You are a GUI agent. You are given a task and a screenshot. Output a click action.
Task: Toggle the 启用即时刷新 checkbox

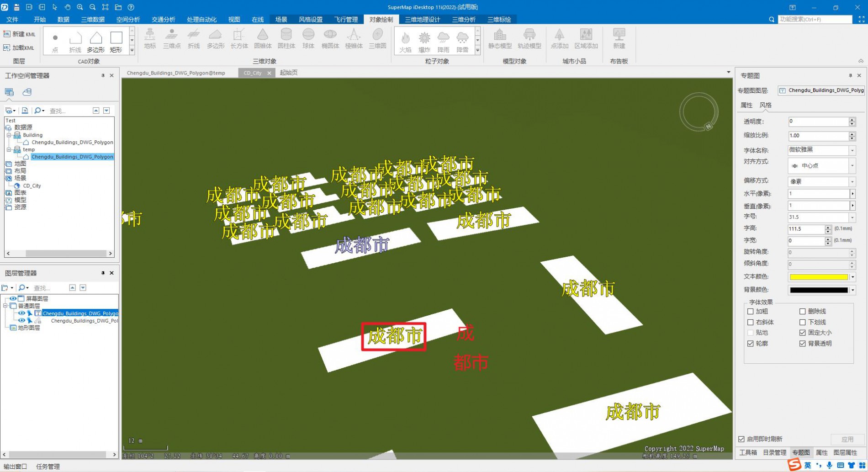tap(741, 439)
